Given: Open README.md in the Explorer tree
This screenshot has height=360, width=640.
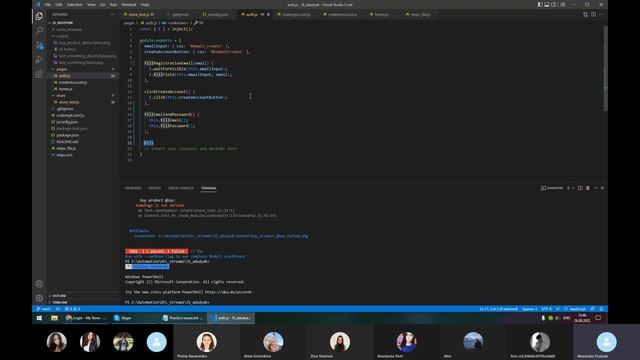Looking at the screenshot, I should [x=83, y=142].
